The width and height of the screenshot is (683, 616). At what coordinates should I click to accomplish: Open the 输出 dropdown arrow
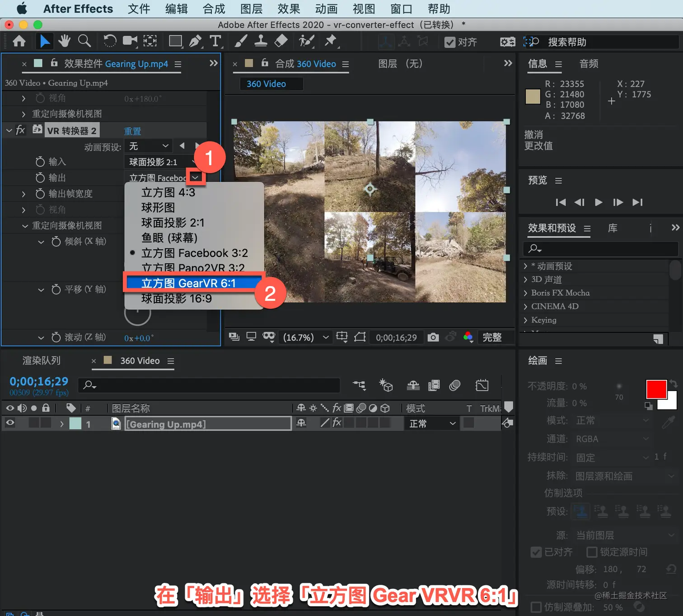[x=196, y=178]
